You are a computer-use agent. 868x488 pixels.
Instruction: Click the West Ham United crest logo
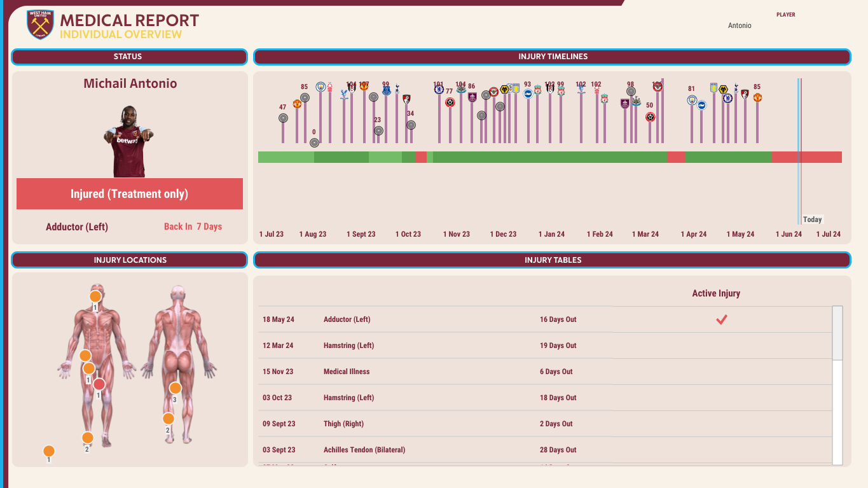coord(40,25)
